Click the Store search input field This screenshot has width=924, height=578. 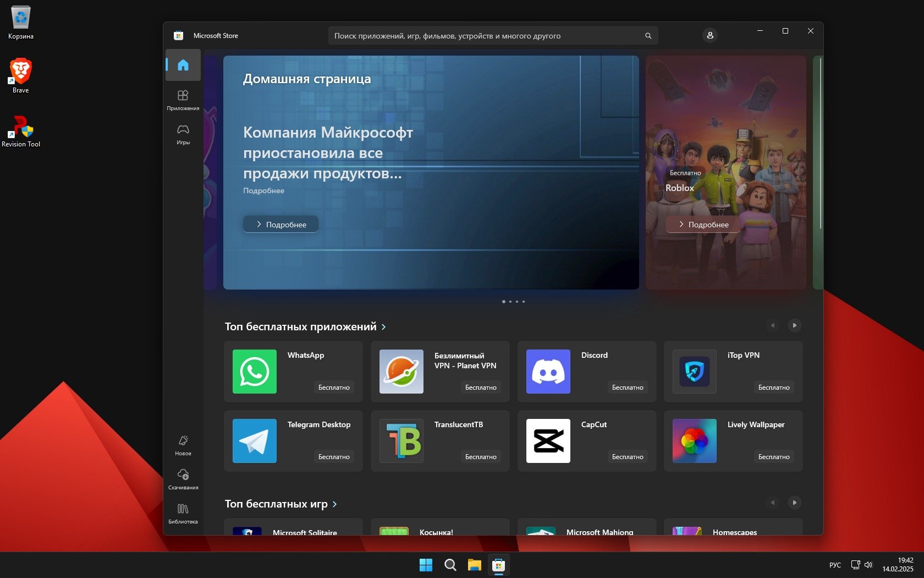click(x=484, y=36)
